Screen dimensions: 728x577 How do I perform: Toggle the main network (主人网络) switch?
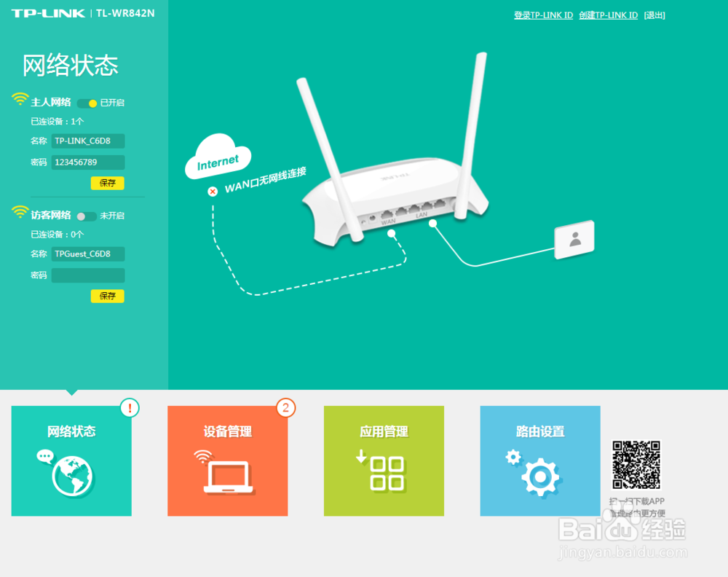(87, 103)
